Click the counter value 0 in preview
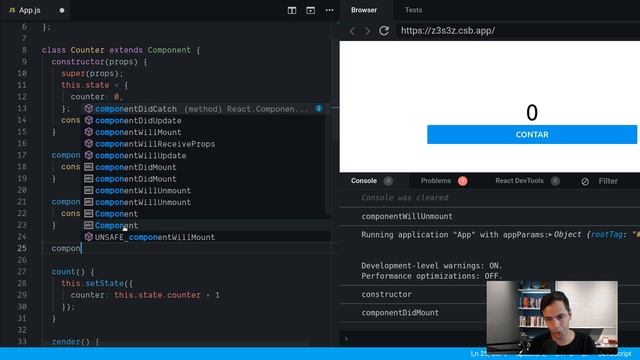The height and width of the screenshot is (360, 640). [532, 113]
